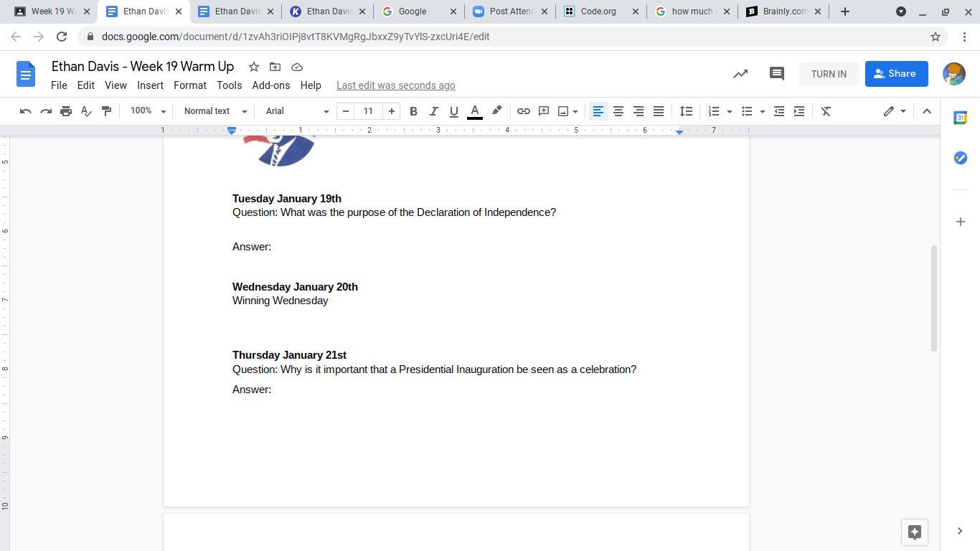Open the Arial font dropdown
This screenshot has width=980, height=551.
297,111
